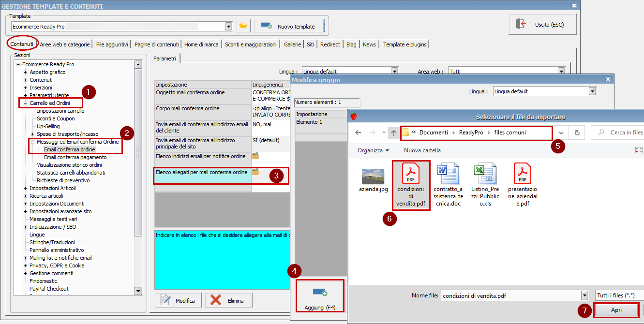Select the Home di marca tab
Viewport: 644px width, 324px height.
click(x=201, y=44)
